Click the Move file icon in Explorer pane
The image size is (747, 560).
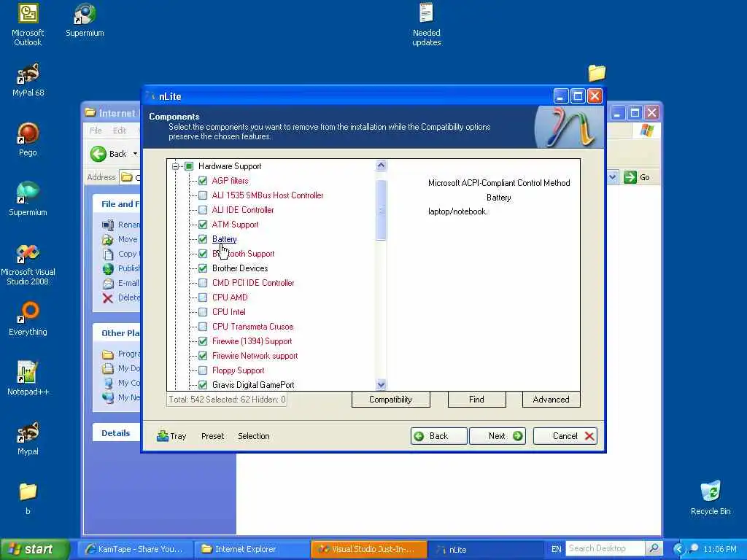tap(108, 239)
